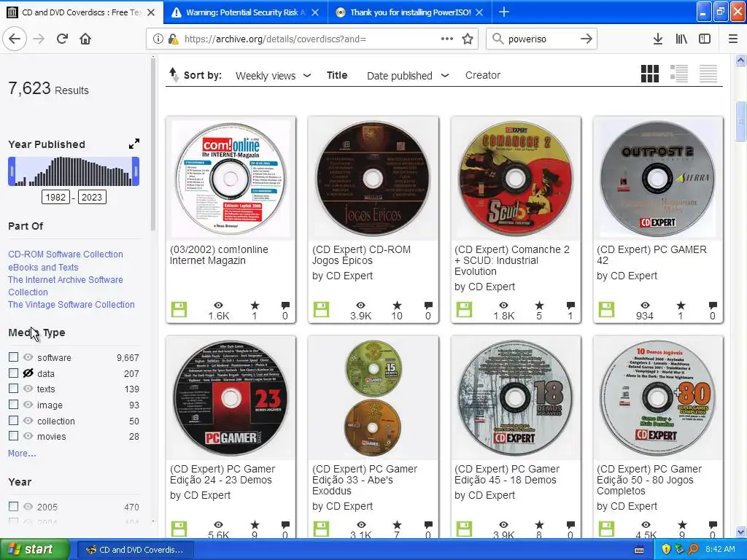Submit the poweriso search arrow
747x560 pixels.
point(587,39)
